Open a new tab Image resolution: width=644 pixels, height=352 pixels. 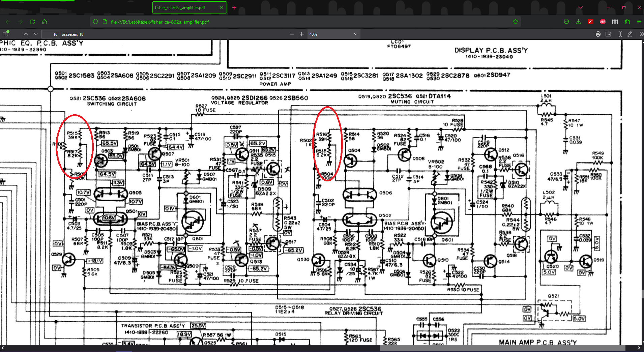coord(234,7)
